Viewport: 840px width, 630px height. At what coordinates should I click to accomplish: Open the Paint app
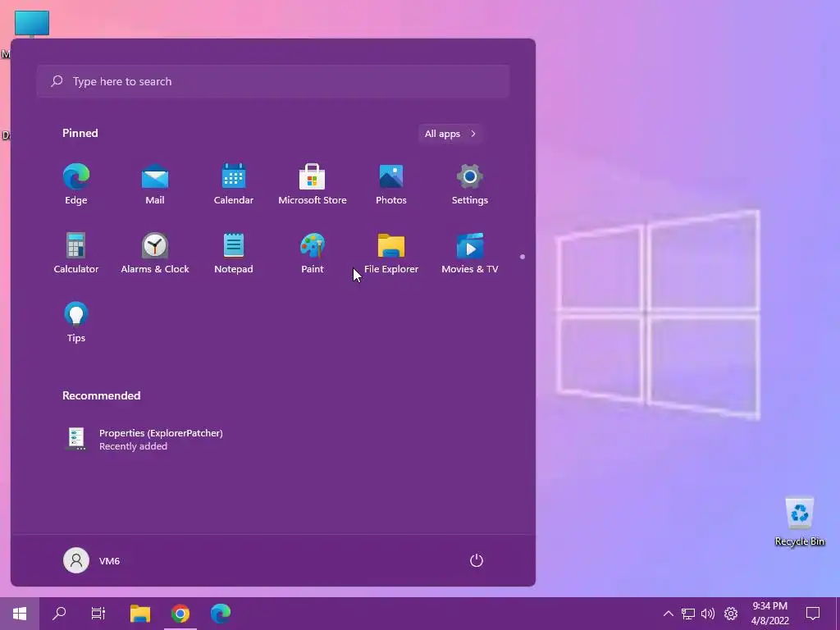tap(313, 254)
